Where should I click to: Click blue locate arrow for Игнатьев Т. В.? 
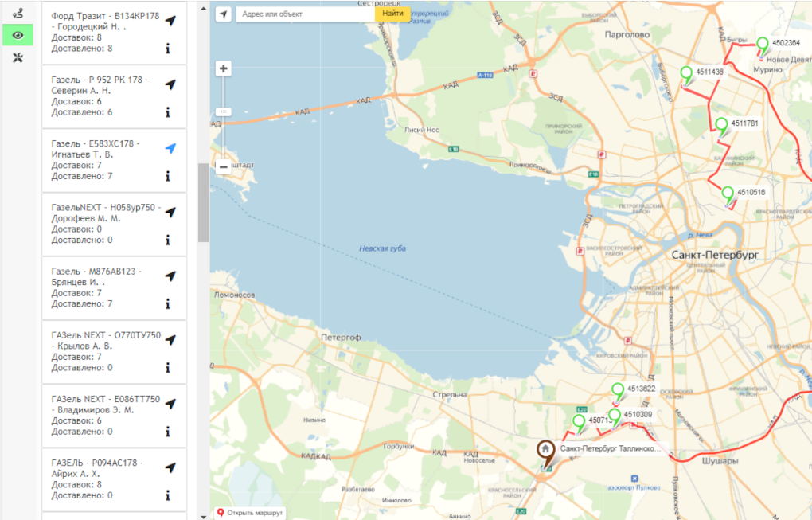(170, 149)
